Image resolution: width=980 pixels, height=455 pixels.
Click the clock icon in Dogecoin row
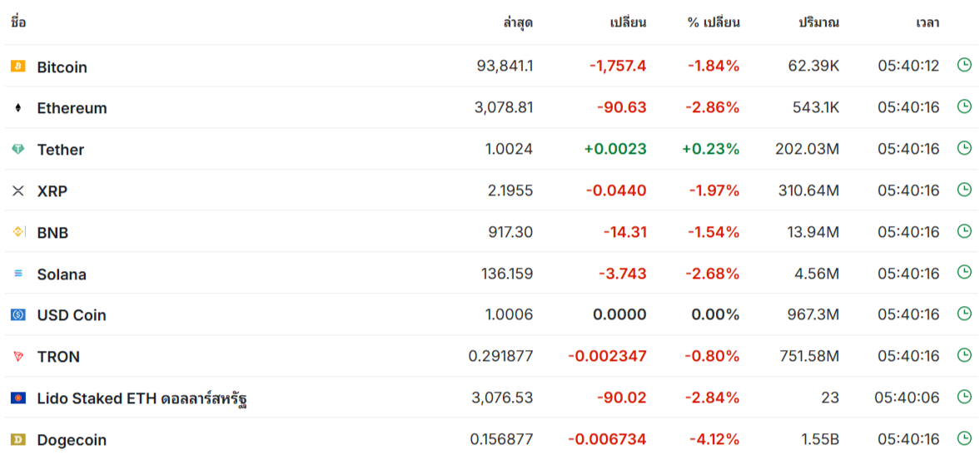[x=964, y=438]
